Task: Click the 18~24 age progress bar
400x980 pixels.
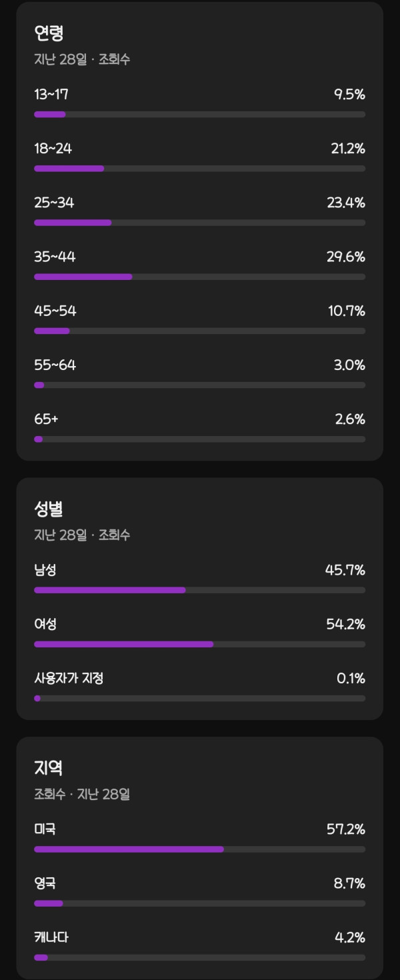Action: 199,169
